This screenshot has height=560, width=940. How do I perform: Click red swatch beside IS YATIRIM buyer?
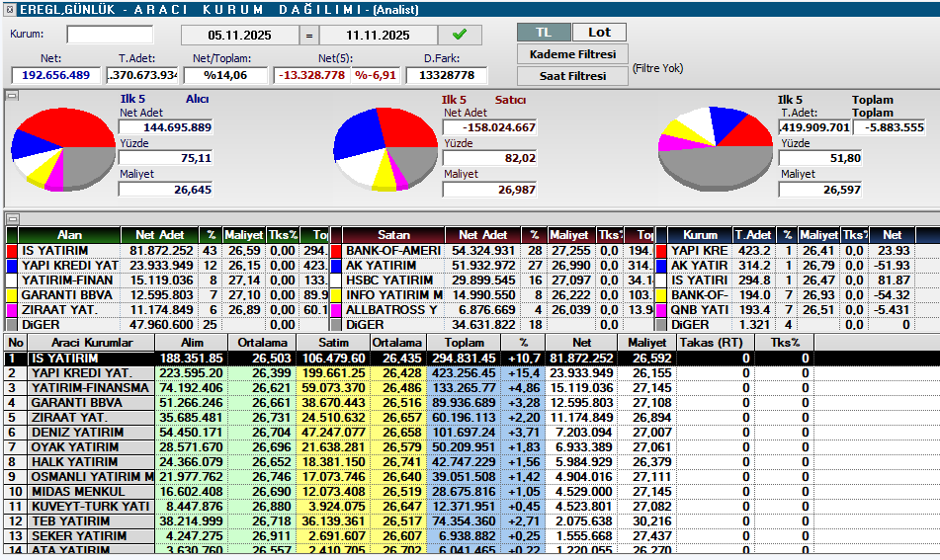coord(12,251)
